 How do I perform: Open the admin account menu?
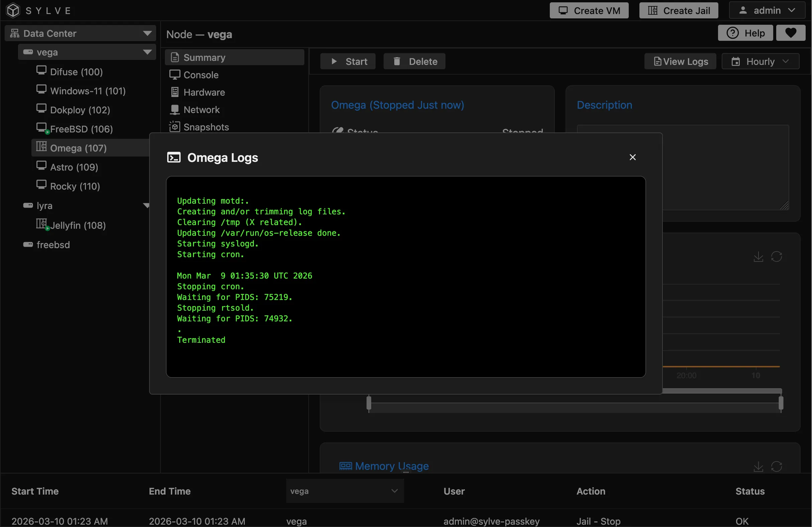[767, 10]
